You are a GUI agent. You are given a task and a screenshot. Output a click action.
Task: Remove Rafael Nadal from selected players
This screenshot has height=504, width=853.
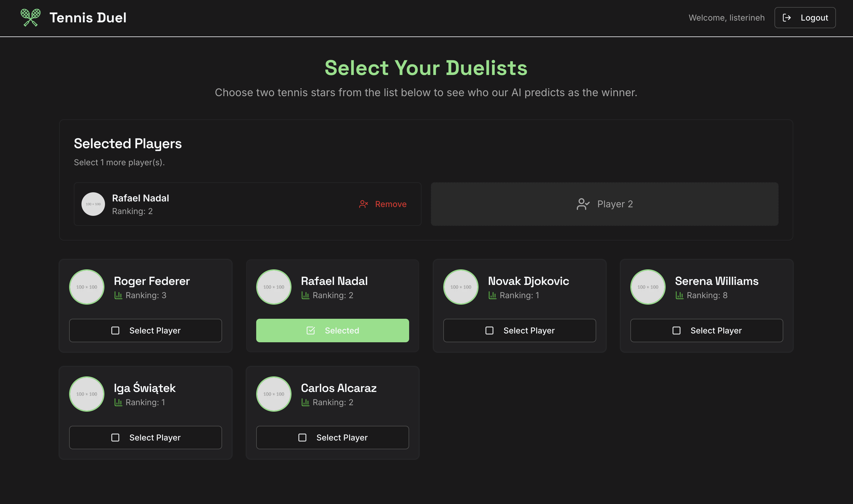click(383, 204)
